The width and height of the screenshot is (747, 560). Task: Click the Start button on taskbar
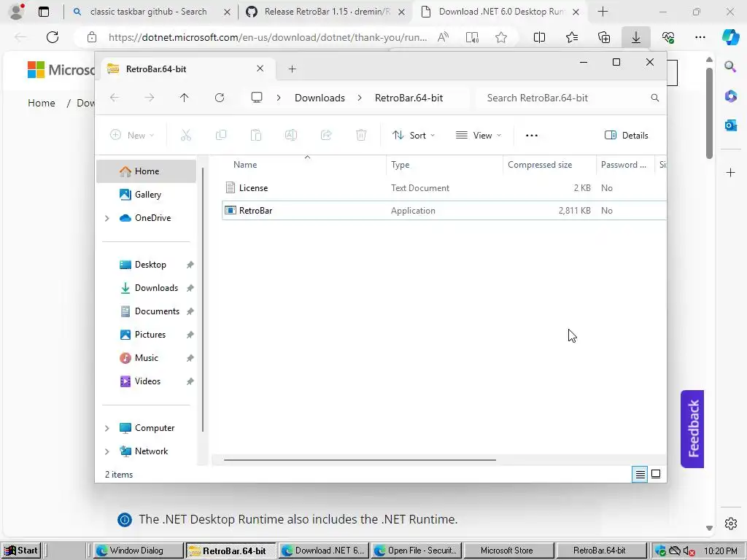click(20, 551)
